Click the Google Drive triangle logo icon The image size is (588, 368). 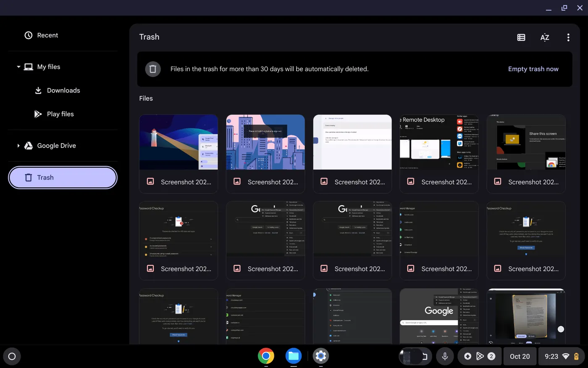29,146
